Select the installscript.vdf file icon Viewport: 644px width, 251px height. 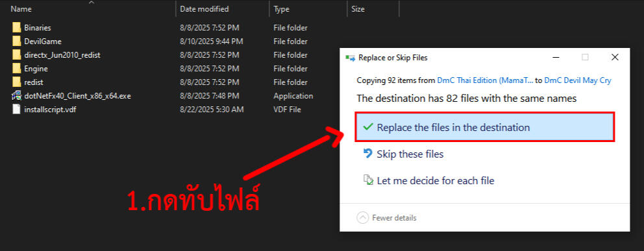tap(16, 110)
